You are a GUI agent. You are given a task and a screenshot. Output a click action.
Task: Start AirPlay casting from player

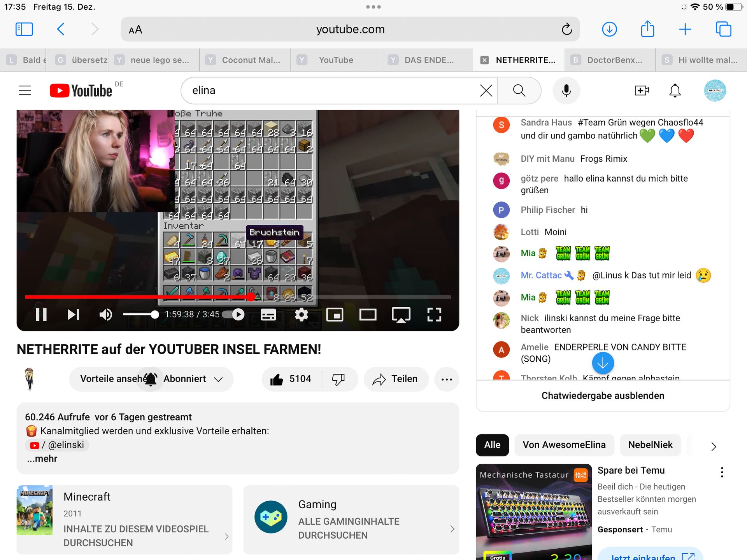401,314
